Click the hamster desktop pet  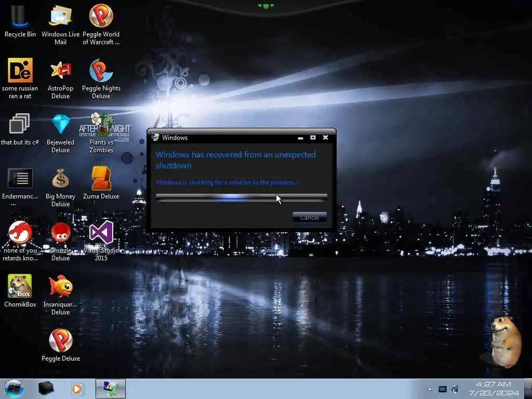point(506,342)
